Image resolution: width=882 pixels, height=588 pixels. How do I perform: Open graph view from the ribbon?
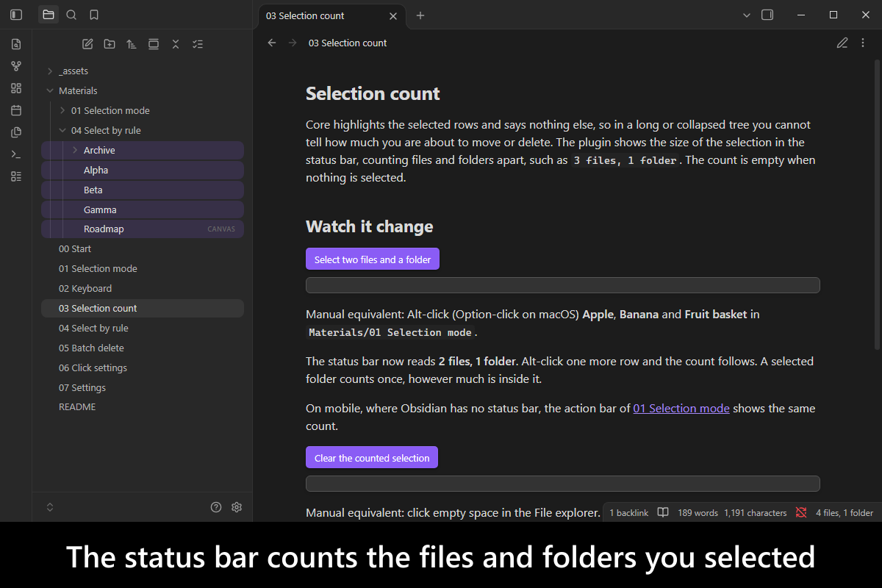[x=16, y=66]
